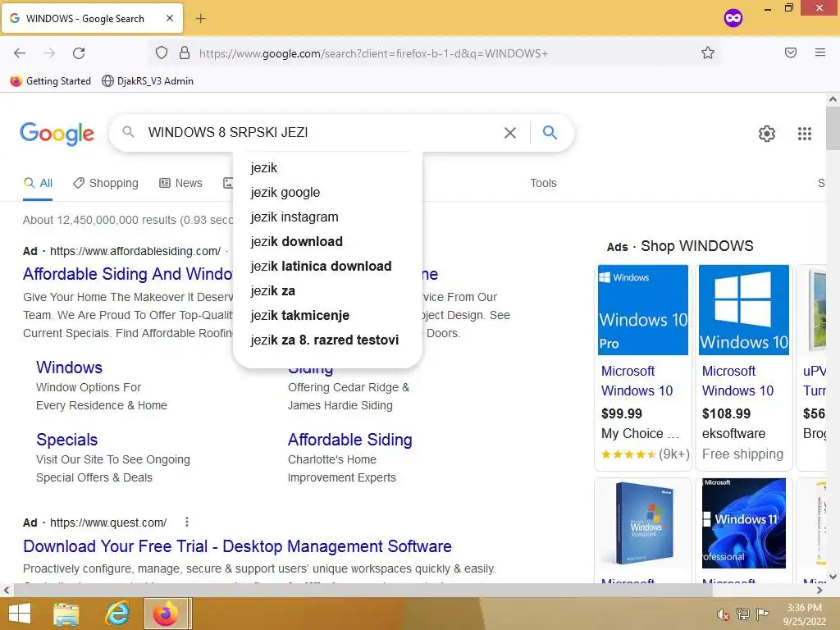Open DjakRS_V3 Admin bookmark
The width and height of the screenshot is (840, 630).
point(148,81)
